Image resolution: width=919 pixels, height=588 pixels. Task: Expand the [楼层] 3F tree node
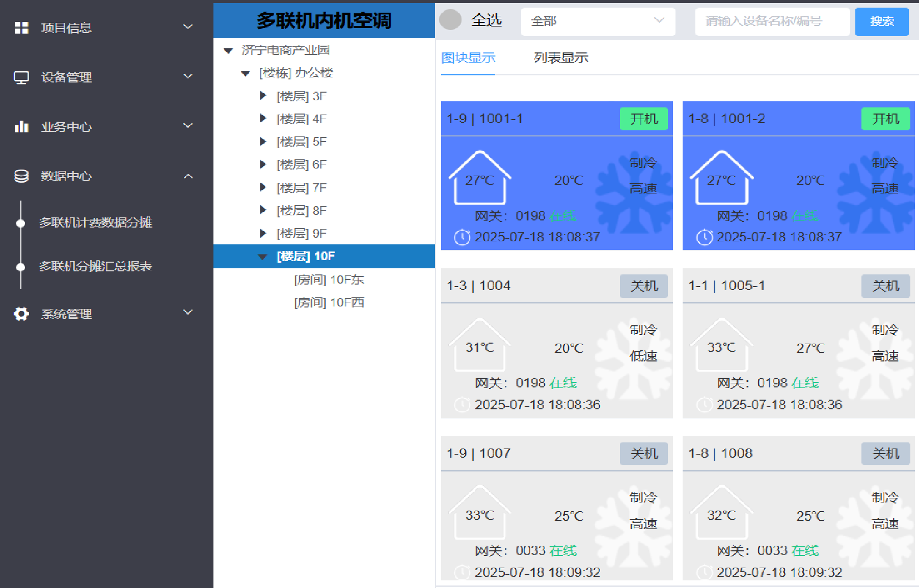click(263, 96)
